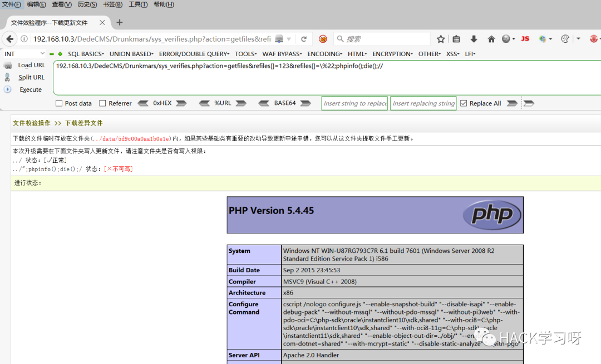
Task: Expand the ENCRYPTION dropdown
Action: coord(392,54)
